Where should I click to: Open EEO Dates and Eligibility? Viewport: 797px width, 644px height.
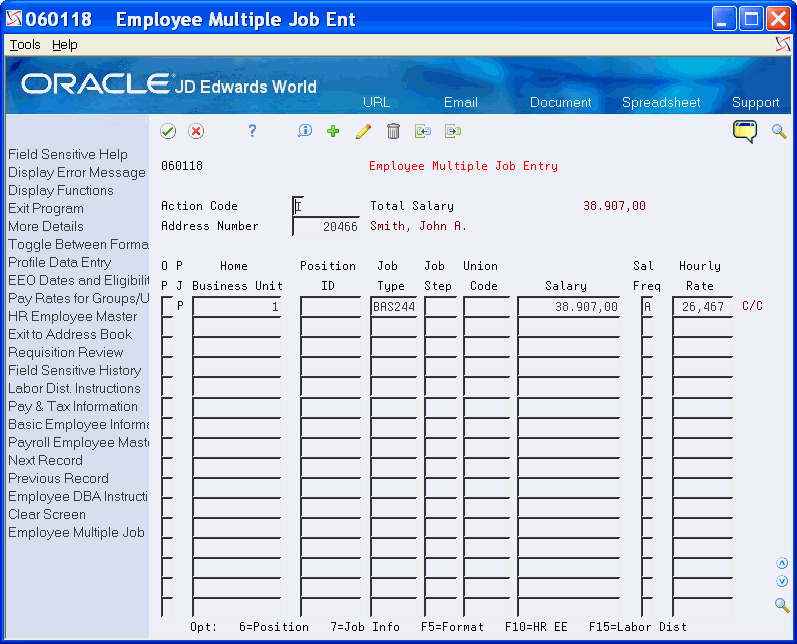(x=78, y=280)
